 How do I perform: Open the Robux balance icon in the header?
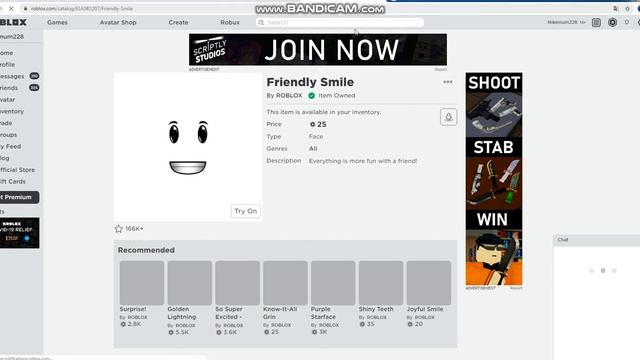(612, 22)
